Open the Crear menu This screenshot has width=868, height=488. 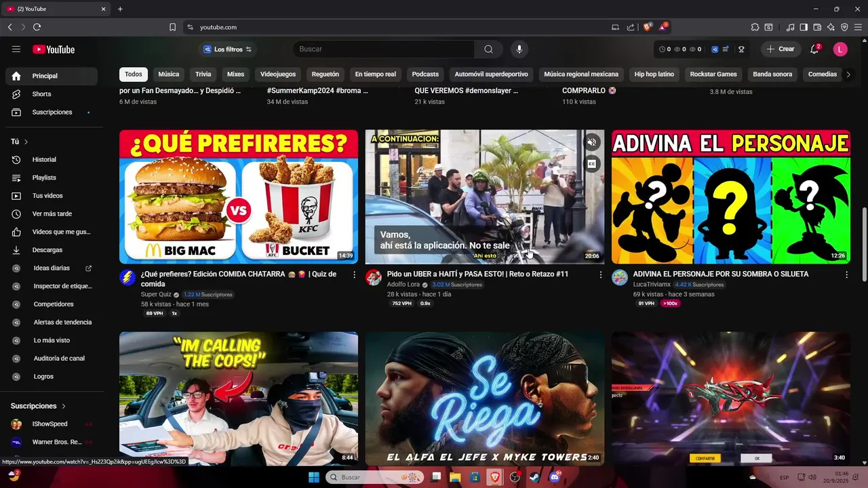[x=781, y=49]
